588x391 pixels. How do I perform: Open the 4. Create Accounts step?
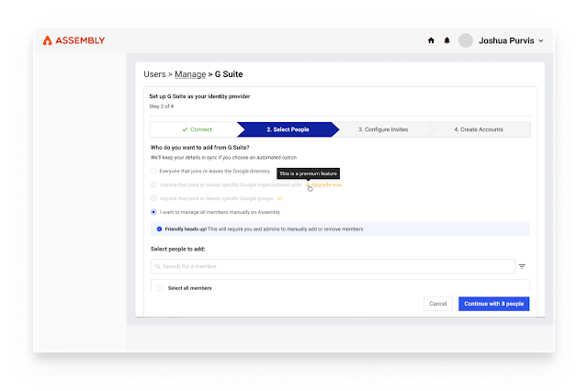[479, 129]
